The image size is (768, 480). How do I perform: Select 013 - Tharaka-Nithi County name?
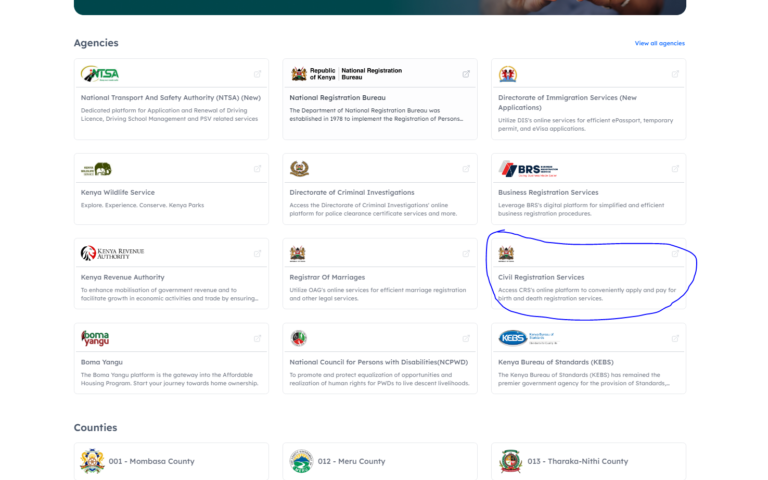(x=578, y=462)
